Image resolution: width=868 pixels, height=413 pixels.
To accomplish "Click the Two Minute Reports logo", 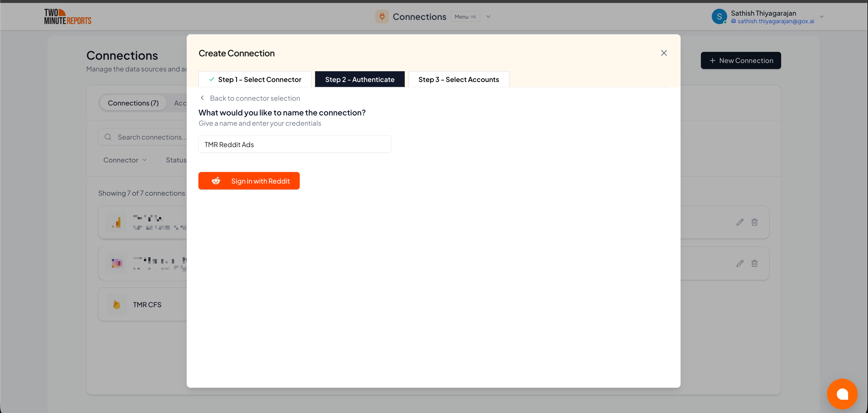I will coord(68,17).
